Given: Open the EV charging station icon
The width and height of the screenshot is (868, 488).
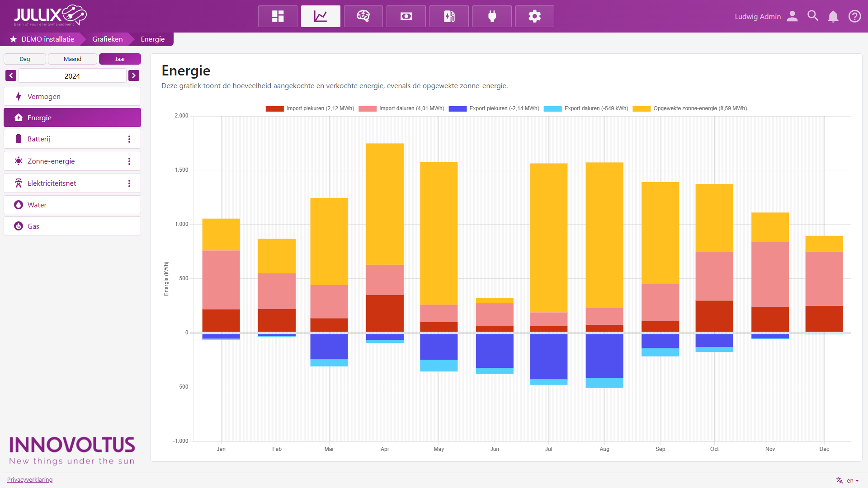Looking at the screenshot, I should (x=449, y=16).
